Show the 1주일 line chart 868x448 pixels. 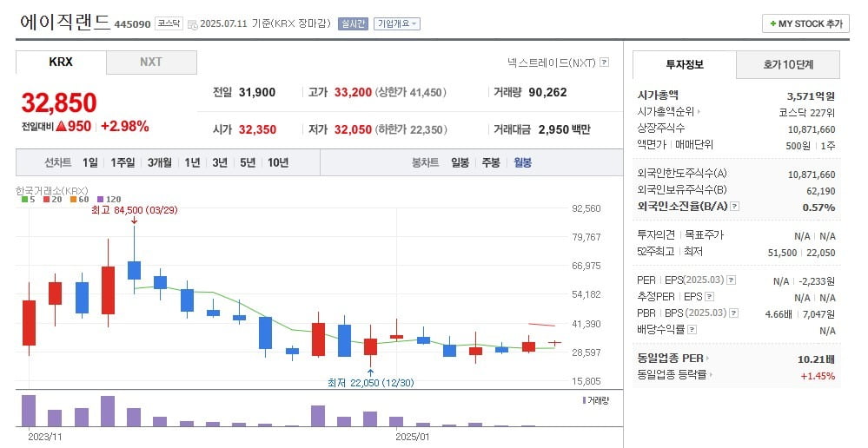[x=123, y=162]
